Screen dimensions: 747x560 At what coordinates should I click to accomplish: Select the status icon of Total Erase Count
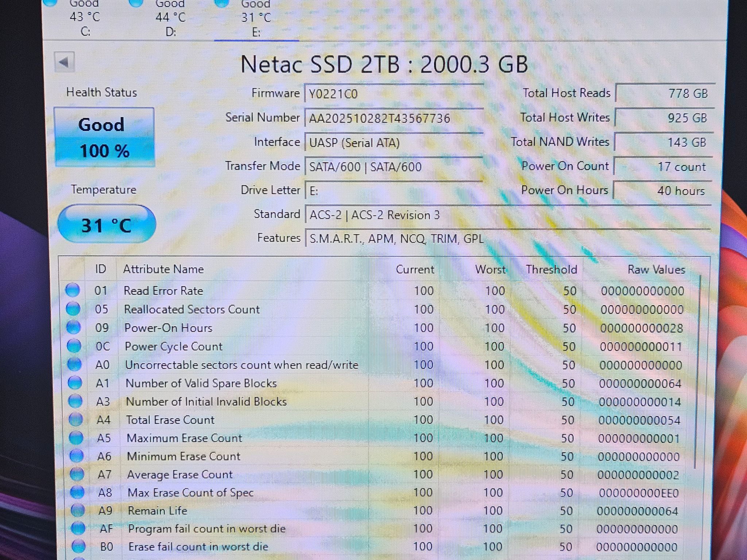click(76, 419)
